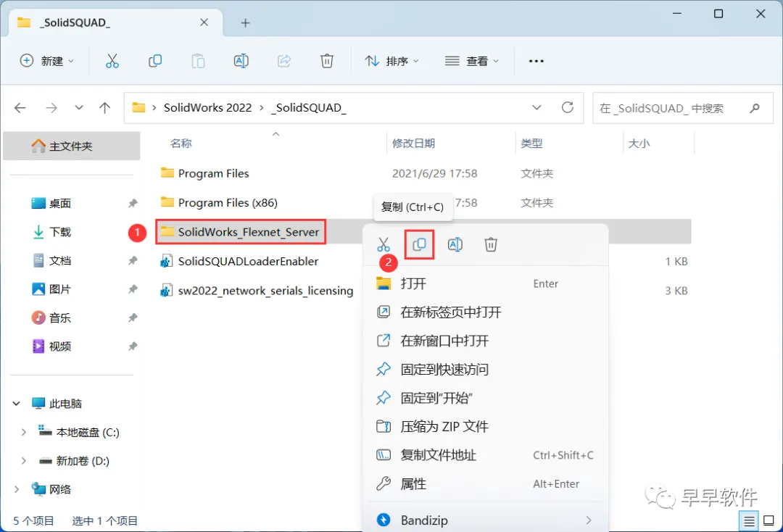Click _SolidSQUAD_ in the breadcrumb path
The height and width of the screenshot is (532, 783).
[x=309, y=108]
